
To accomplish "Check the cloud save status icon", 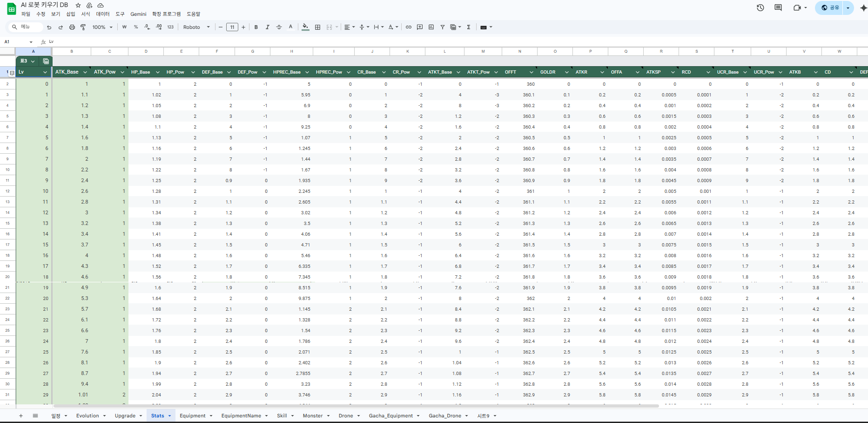I will (x=101, y=5).
